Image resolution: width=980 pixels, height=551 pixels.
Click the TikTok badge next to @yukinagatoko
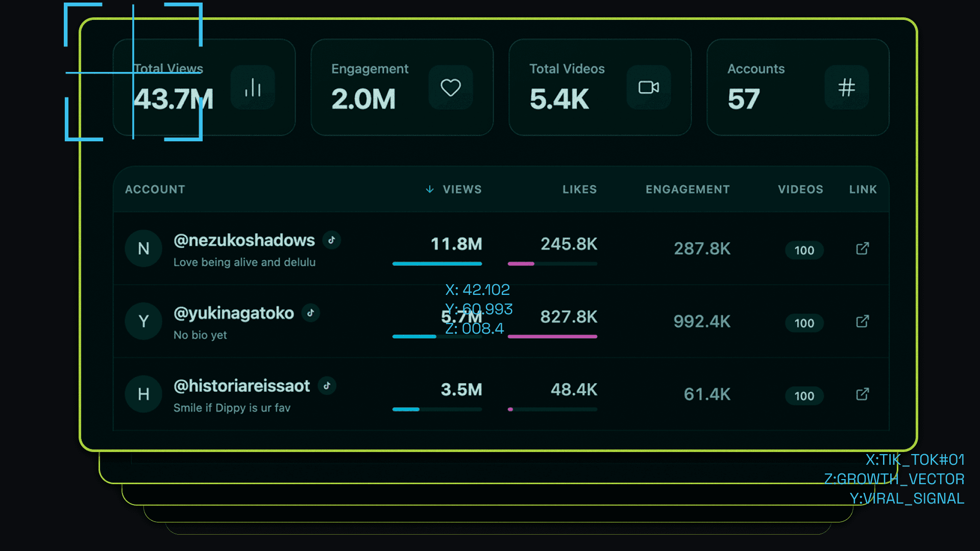pos(311,313)
